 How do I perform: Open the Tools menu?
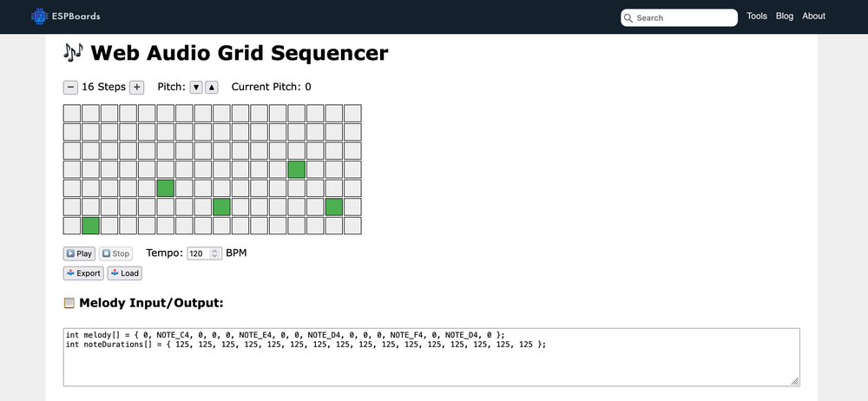757,16
